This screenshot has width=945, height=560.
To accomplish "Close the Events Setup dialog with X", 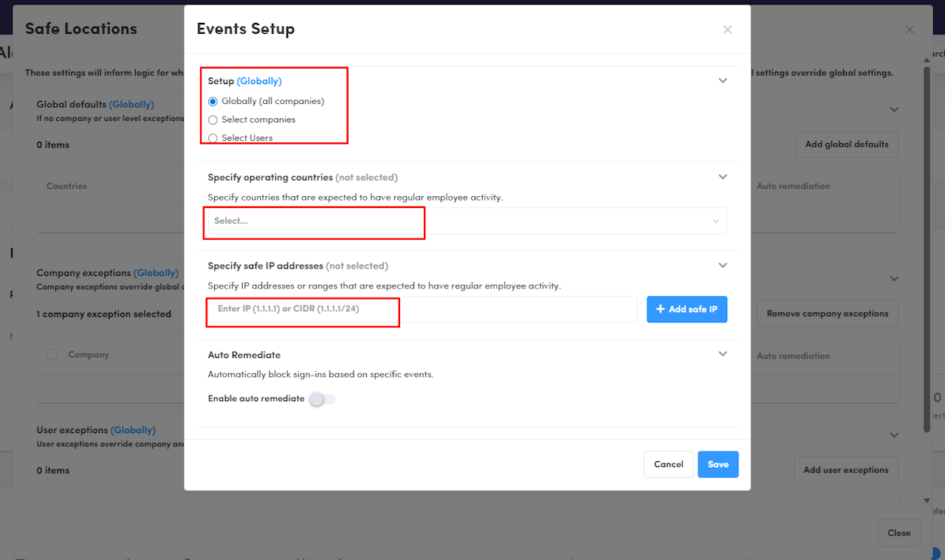I will [x=727, y=30].
